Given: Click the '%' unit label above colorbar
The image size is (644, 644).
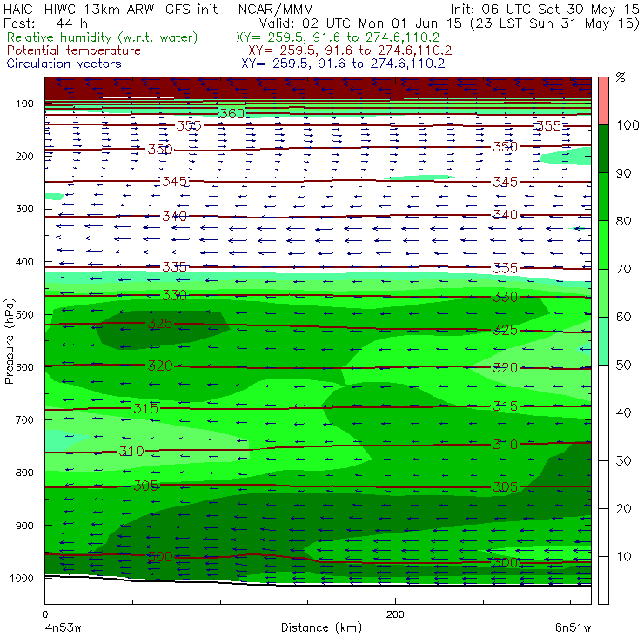Looking at the screenshot, I should point(621,77).
